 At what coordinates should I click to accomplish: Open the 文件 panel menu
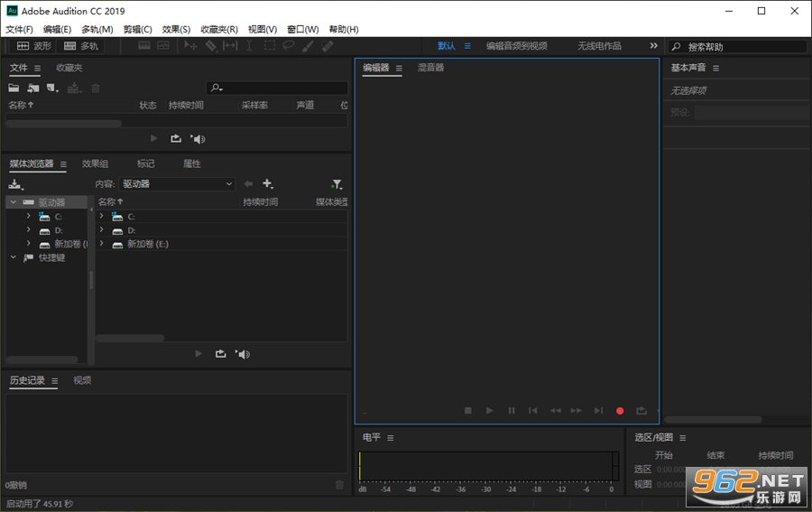(37, 68)
